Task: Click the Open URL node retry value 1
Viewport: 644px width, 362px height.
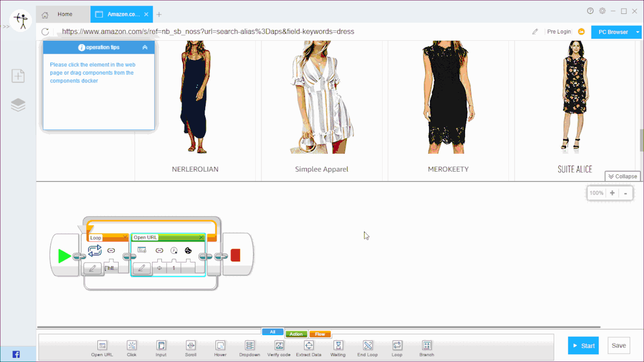Action: [174, 268]
